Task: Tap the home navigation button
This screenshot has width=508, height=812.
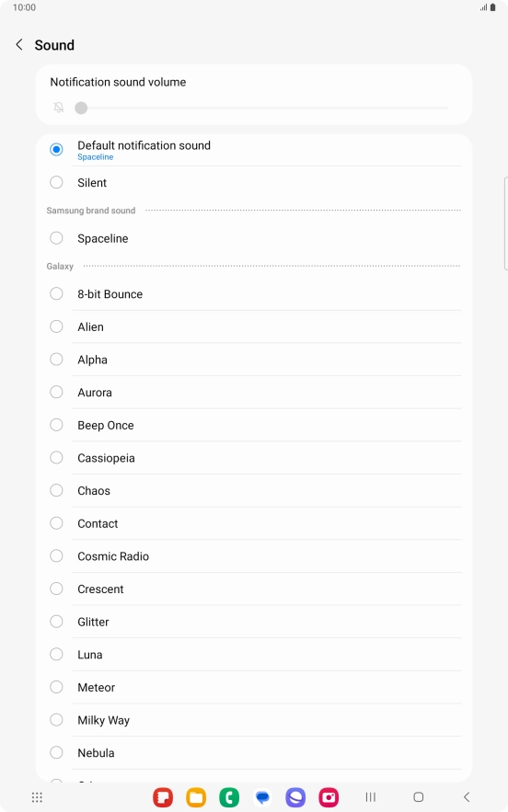Action: coord(419,797)
